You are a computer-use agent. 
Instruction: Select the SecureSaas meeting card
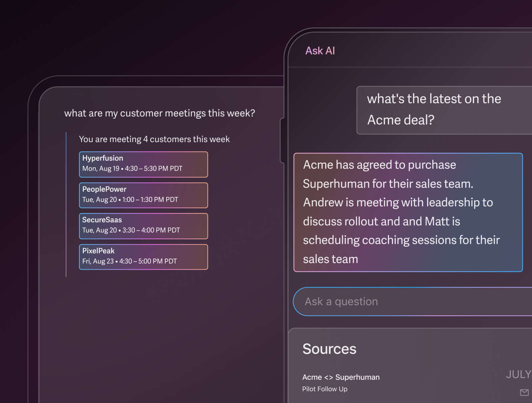pyautogui.click(x=143, y=226)
